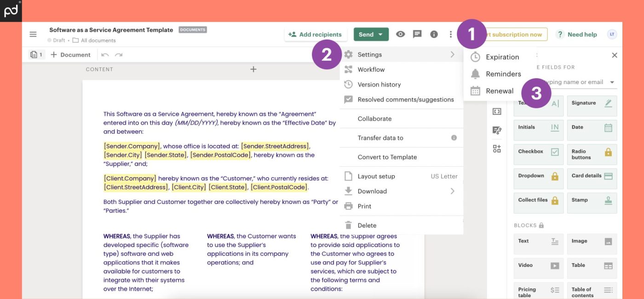
Task: Click the page count thumbnail showing 1
Action: [x=36, y=54]
